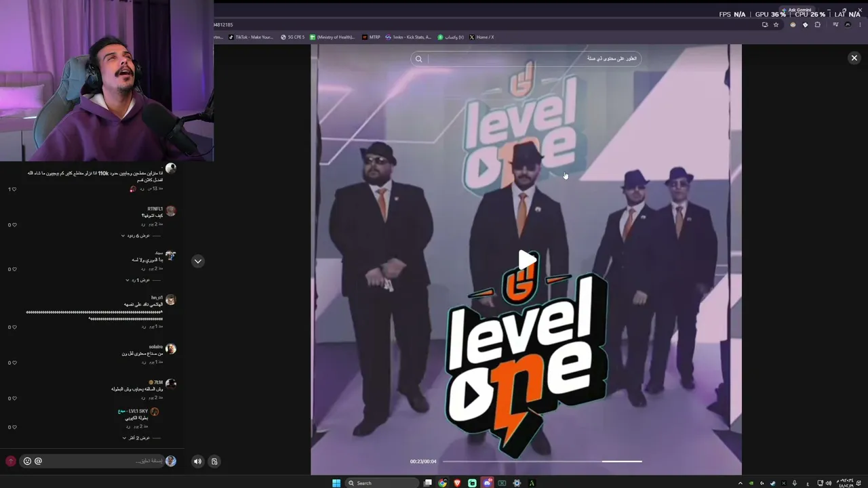868x488 pixels.
Task: Click the search magnifier icon above the video
Action: [418, 59]
